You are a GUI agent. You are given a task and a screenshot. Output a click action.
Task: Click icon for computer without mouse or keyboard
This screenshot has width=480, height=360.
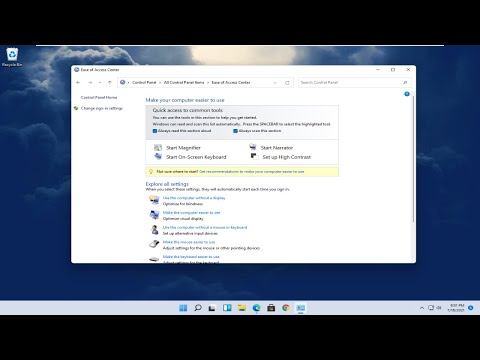point(154,230)
